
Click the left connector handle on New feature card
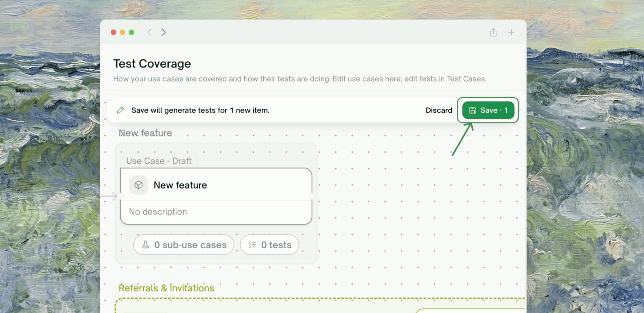121,196
